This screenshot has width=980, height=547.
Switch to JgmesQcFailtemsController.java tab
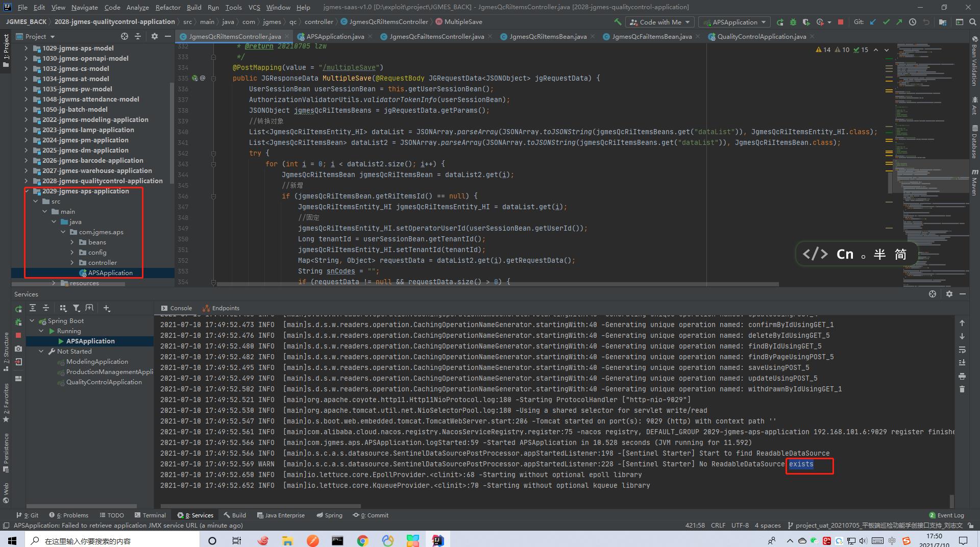point(436,36)
